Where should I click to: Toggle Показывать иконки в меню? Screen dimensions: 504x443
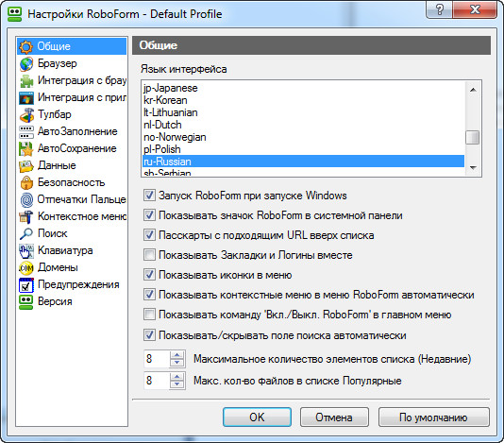pyautogui.click(x=149, y=275)
